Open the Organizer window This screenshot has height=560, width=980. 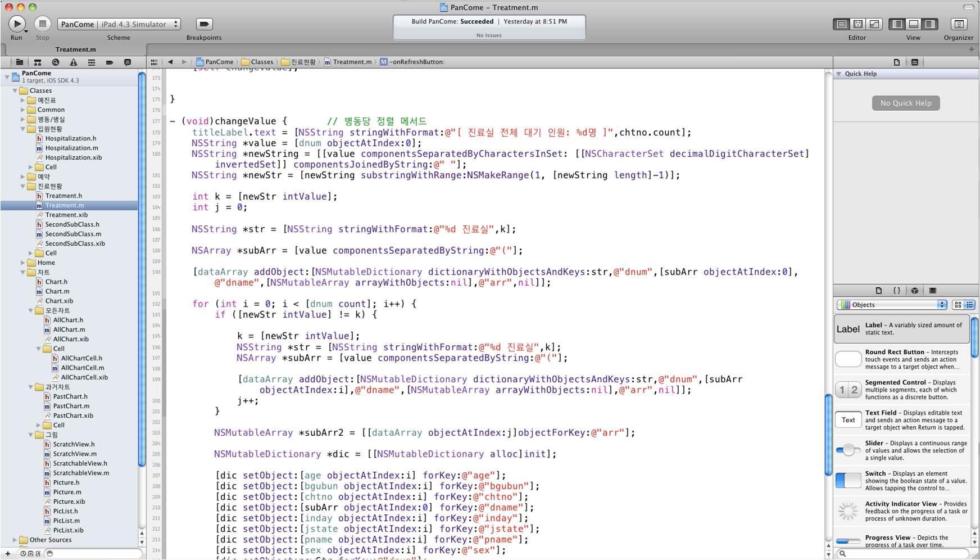959,24
